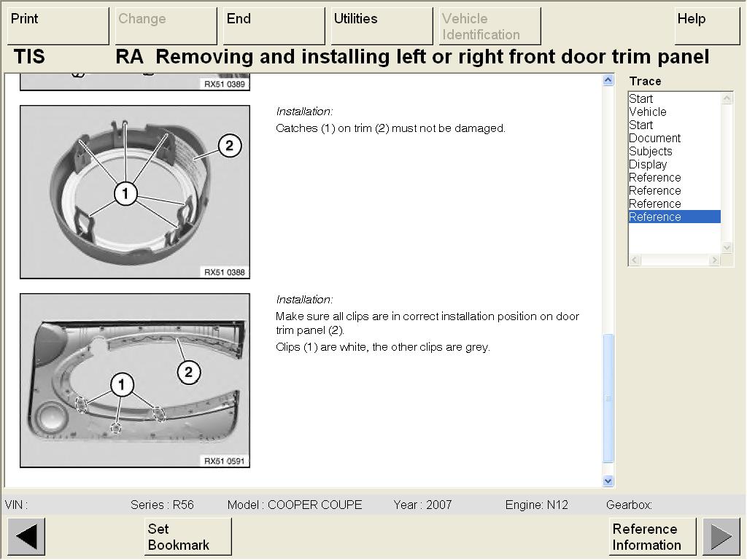
Task: Click the door trim panel clips illustration
Action: pyautogui.click(x=135, y=380)
